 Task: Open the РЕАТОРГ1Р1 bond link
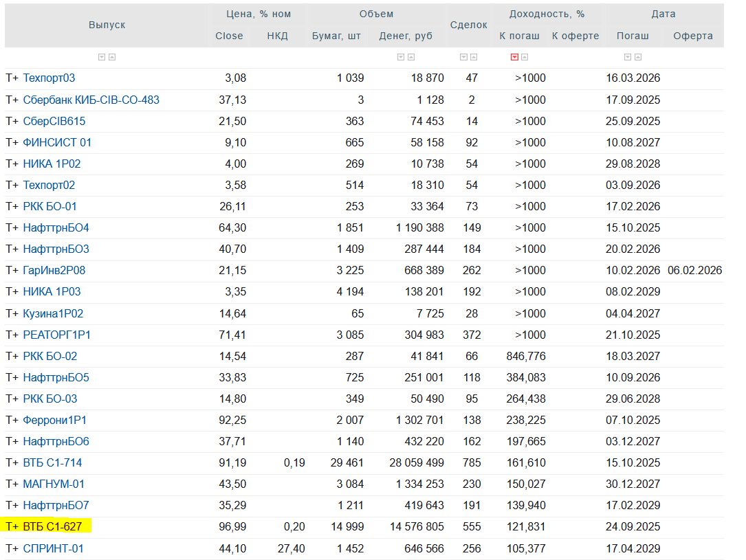click(56, 335)
